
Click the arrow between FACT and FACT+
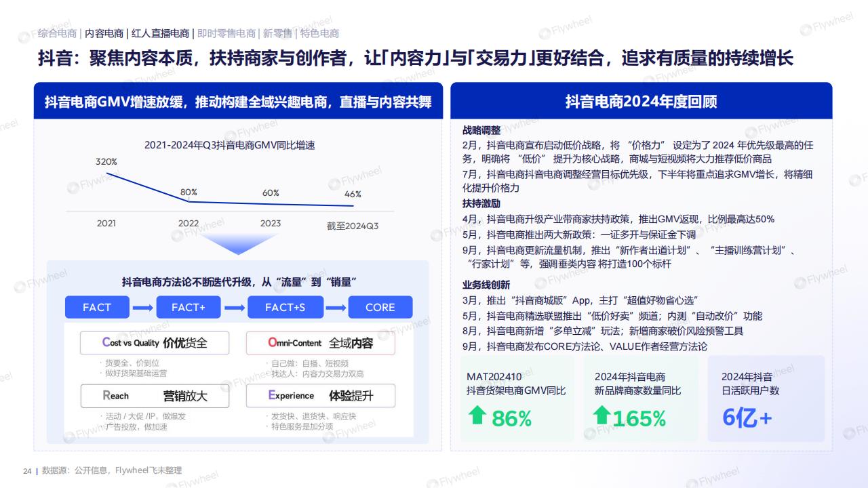142,308
